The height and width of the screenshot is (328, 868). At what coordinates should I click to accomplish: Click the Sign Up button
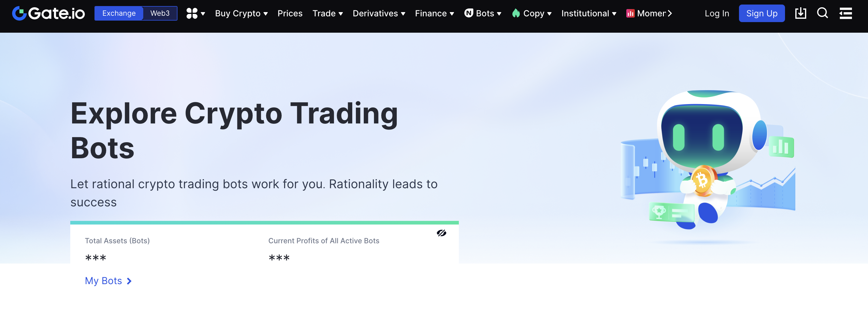tap(761, 14)
